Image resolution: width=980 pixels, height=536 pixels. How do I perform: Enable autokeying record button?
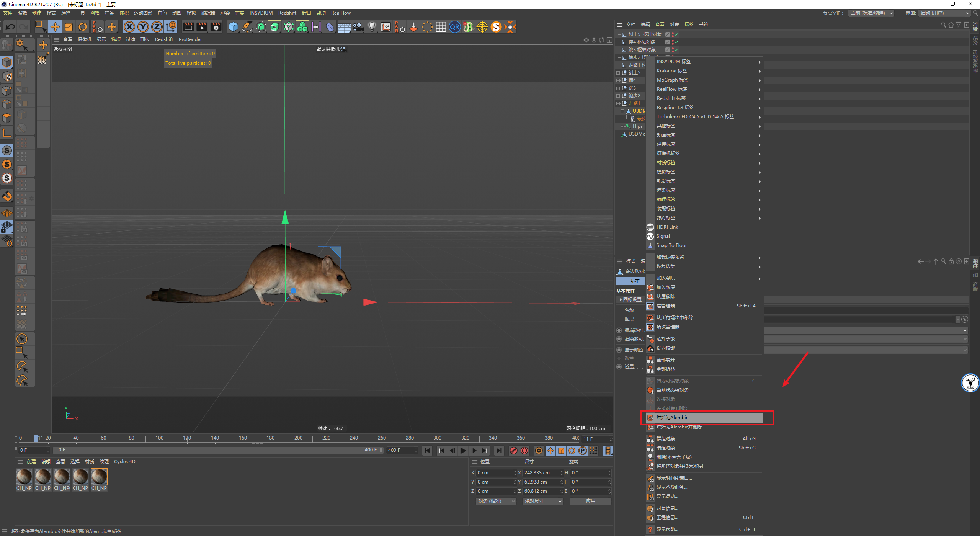pos(524,451)
